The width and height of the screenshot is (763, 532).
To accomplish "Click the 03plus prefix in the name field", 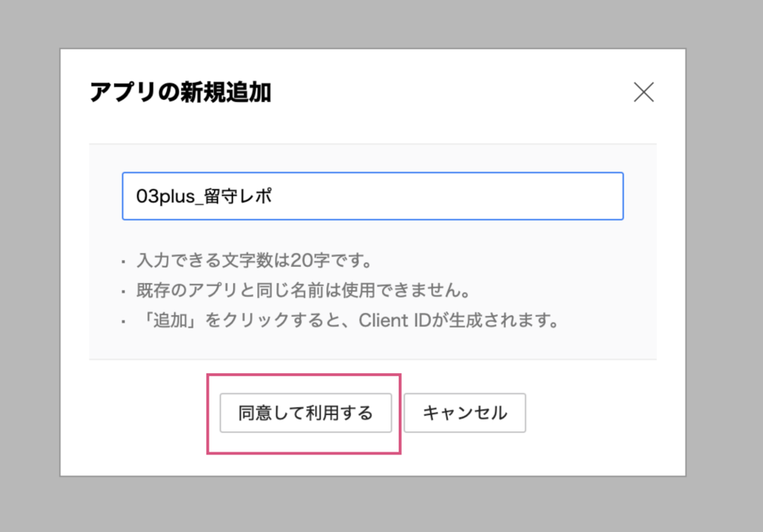I will 159,196.
